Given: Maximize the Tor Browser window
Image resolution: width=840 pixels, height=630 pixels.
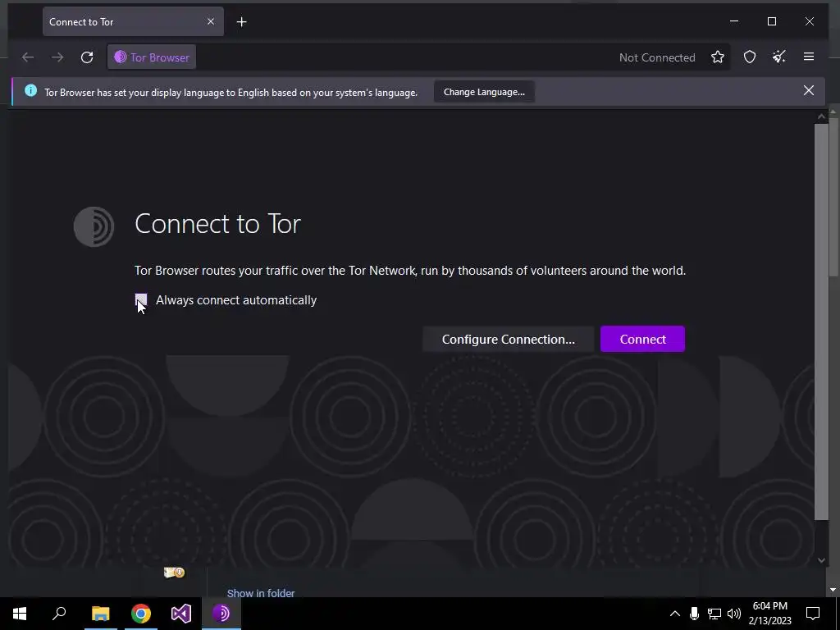Looking at the screenshot, I should point(772,21).
